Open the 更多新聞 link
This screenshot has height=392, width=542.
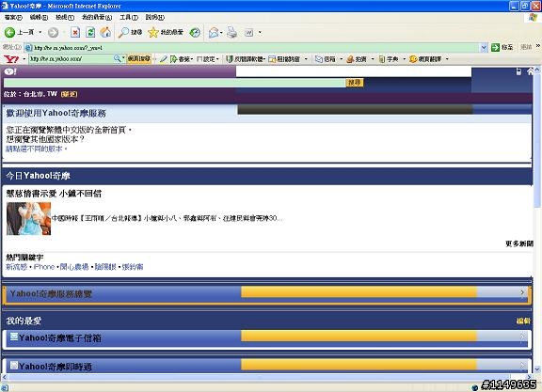(x=519, y=243)
